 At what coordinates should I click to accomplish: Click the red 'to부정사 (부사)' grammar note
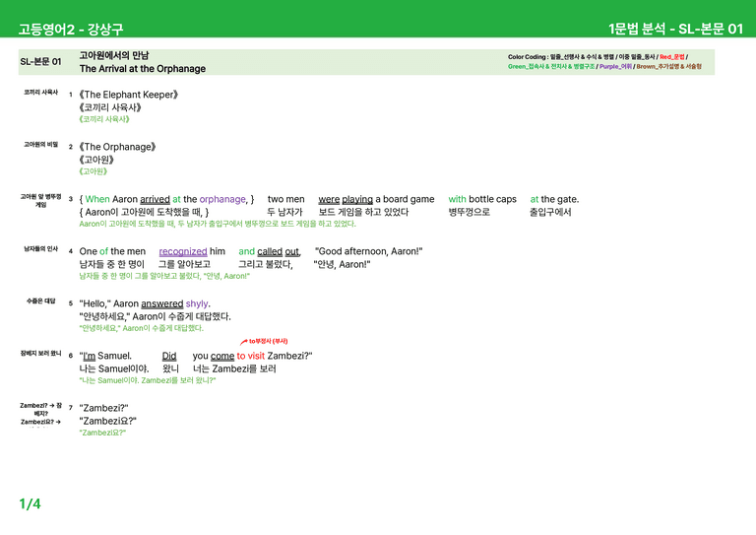point(268,341)
